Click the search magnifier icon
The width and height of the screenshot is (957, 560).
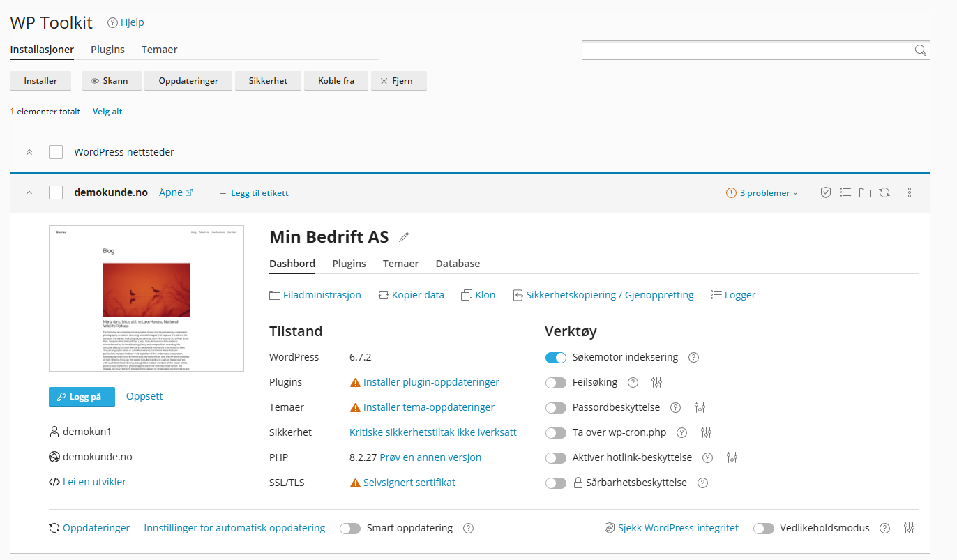[921, 50]
